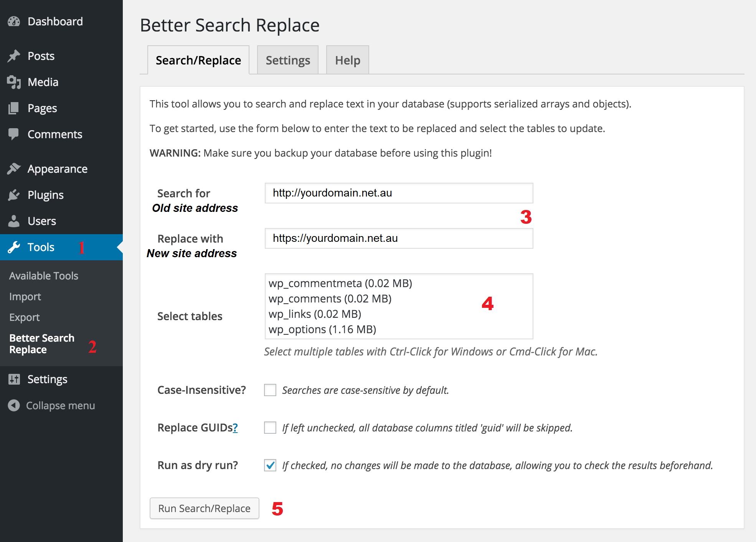Click the Users person icon

tap(14, 221)
